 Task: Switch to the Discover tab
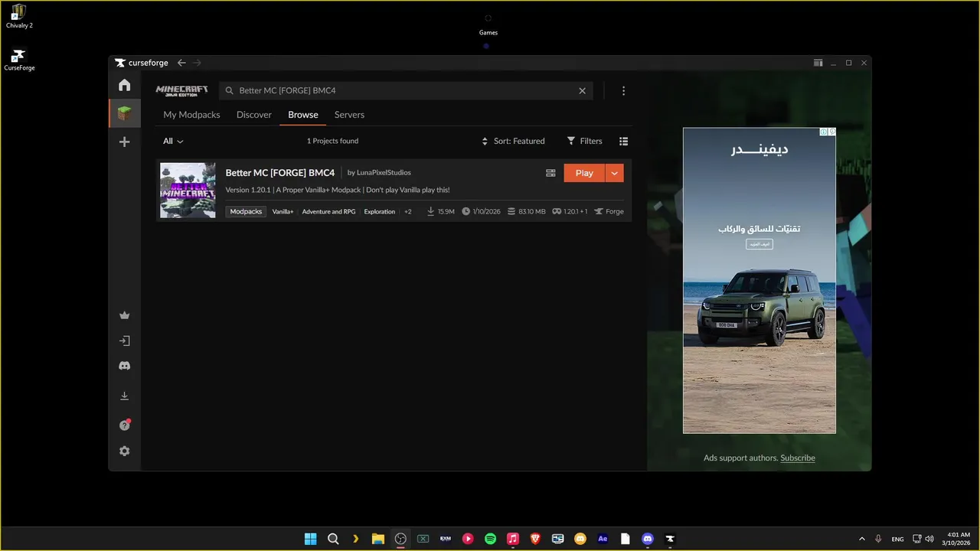click(x=254, y=115)
